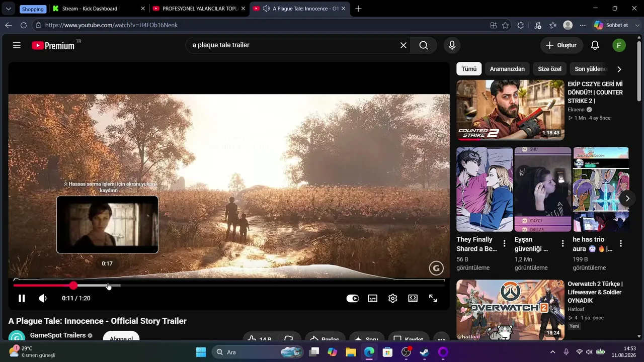The height and width of the screenshot is (362, 644).
Task: Select the Tümü filter chip
Action: coord(469,69)
